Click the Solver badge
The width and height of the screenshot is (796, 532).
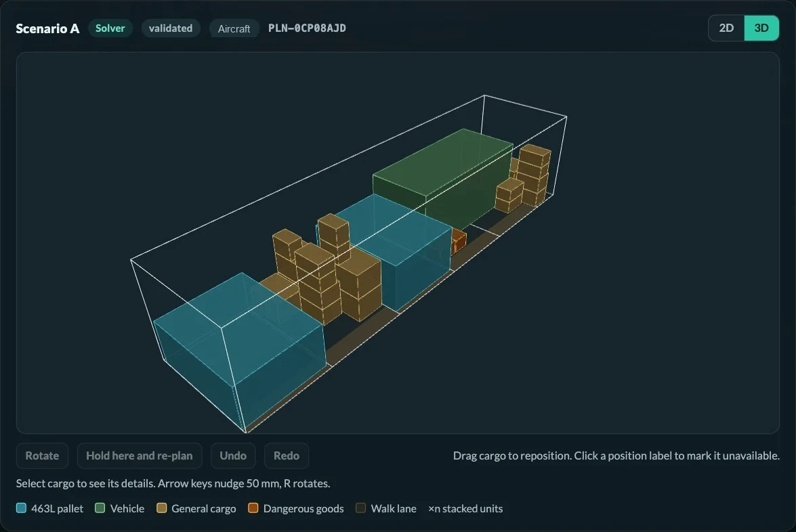click(110, 28)
